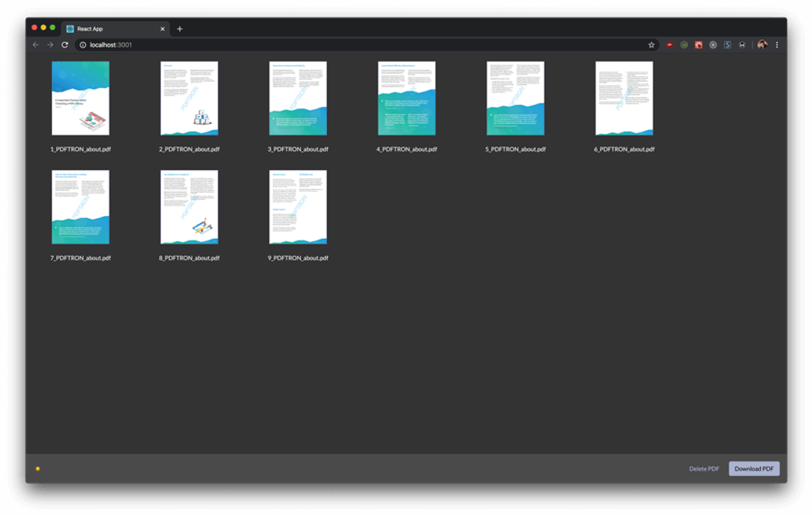Image resolution: width=812 pixels, height=516 pixels.
Task: Open the Chrome three-dot menu
Action: [777, 44]
